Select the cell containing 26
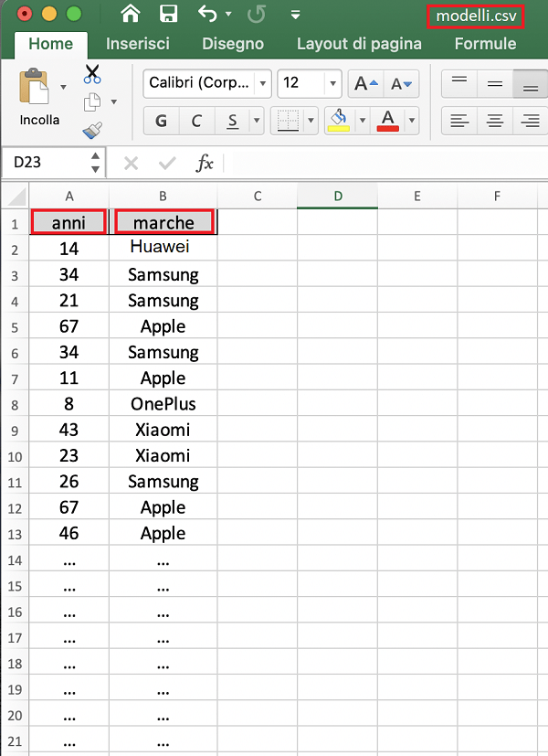The height and width of the screenshot is (756, 548). [68, 481]
